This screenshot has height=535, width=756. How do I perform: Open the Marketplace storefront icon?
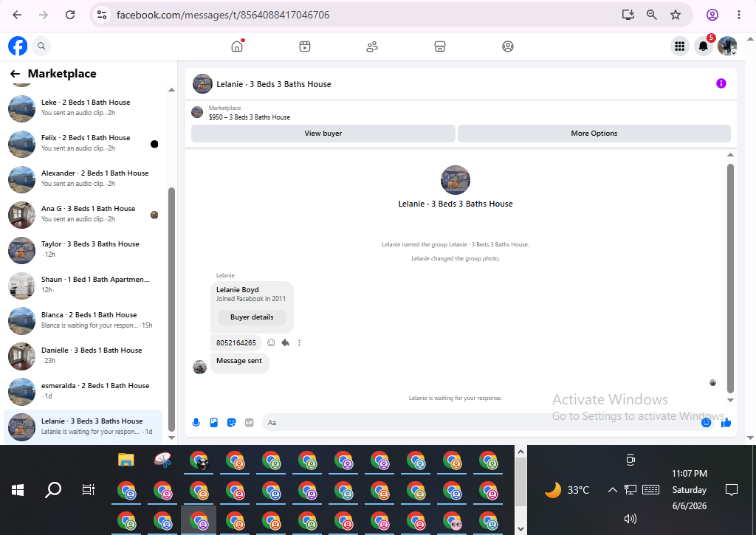click(440, 46)
